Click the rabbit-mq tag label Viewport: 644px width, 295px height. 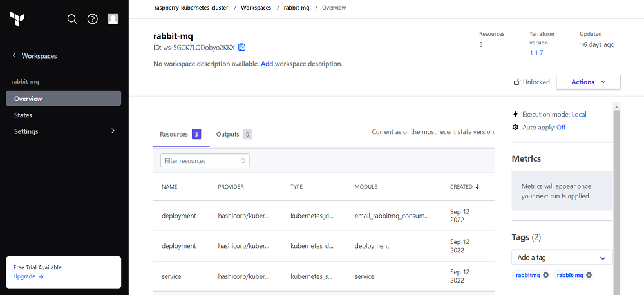(x=570, y=275)
